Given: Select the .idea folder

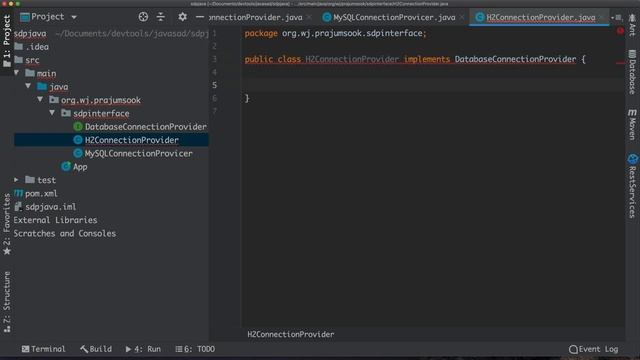Looking at the screenshot, I should point(32,47).
